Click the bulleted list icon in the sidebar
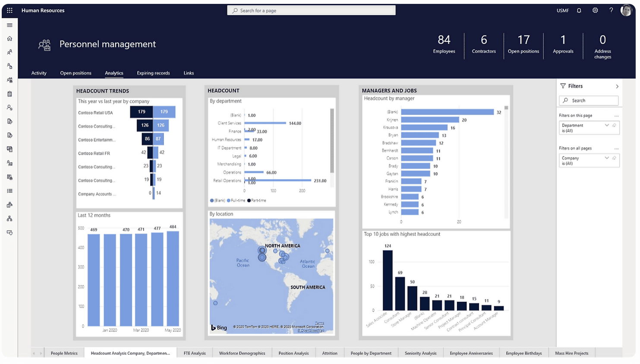Viewport: 640px width, 364px height. coord(9,191)
